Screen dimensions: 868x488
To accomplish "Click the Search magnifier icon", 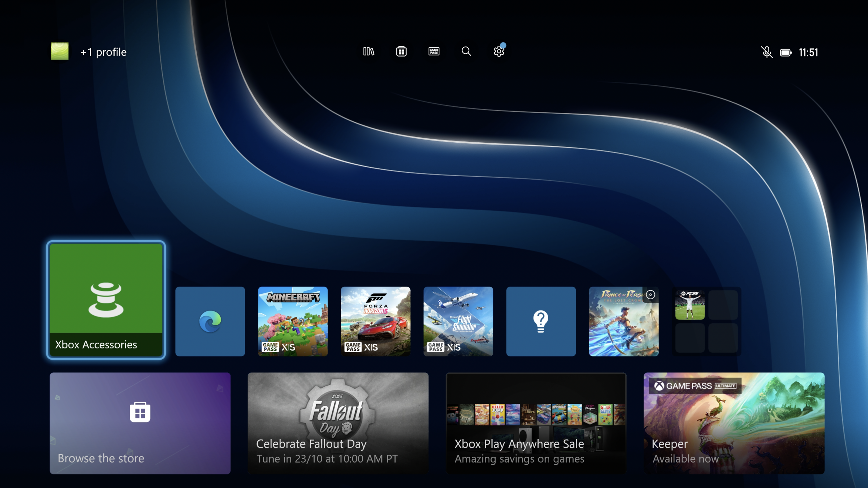I will (466, 52).
